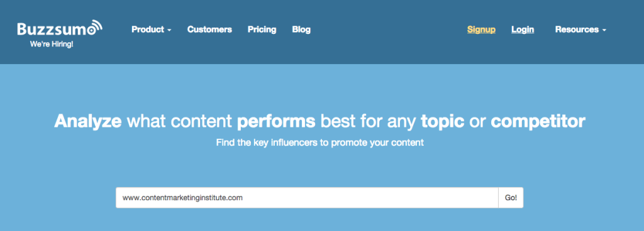This screenshot has height=231, width=644.
Task: Click the bold word performs in the headline
Action: (277, 122)
